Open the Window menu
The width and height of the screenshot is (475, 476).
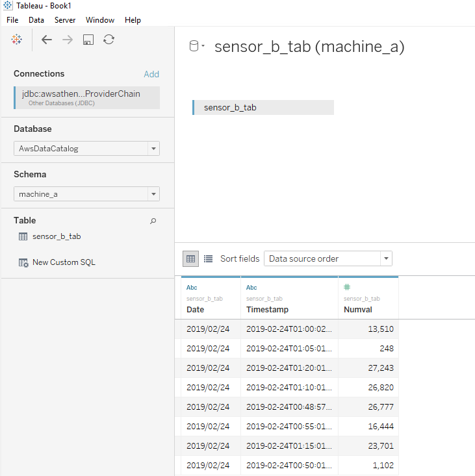click(x=100, y=20)
